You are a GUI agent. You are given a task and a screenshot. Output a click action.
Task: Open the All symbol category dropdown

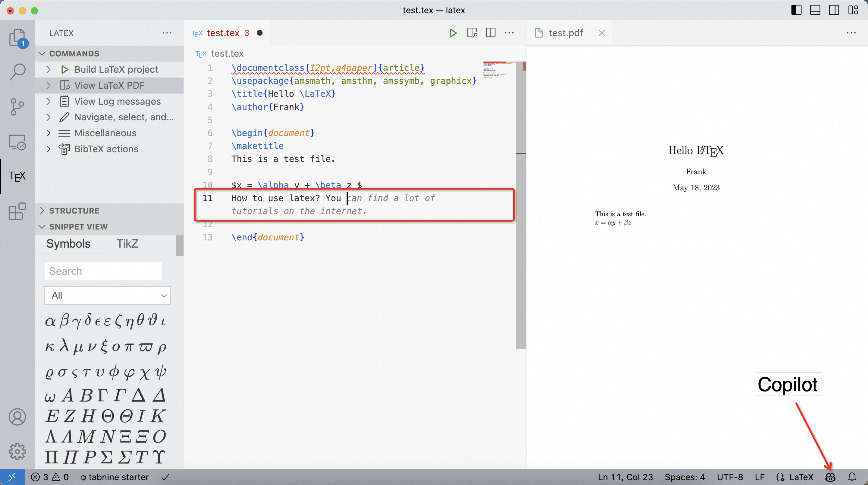[x=107, y=296]
